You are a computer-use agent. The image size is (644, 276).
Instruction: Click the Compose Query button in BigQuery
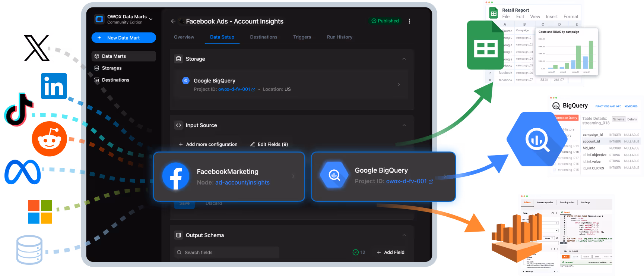[566, 118]
